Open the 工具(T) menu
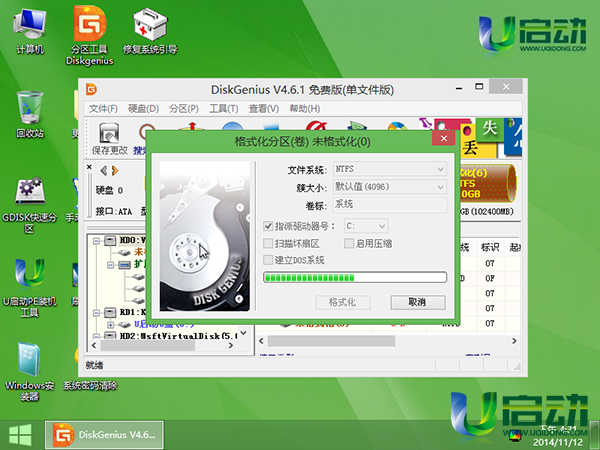This screenshot has height=450, width=600. pos(223,109)
